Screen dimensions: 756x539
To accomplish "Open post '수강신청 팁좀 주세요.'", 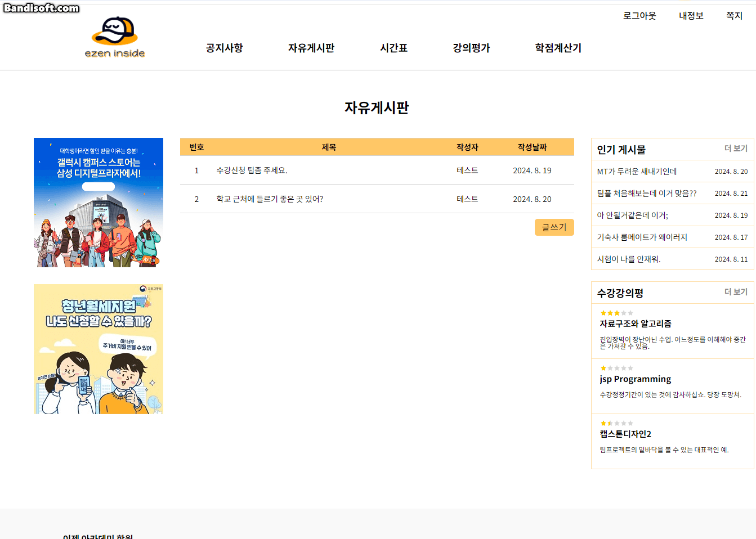I will click(x=252, y=170).
